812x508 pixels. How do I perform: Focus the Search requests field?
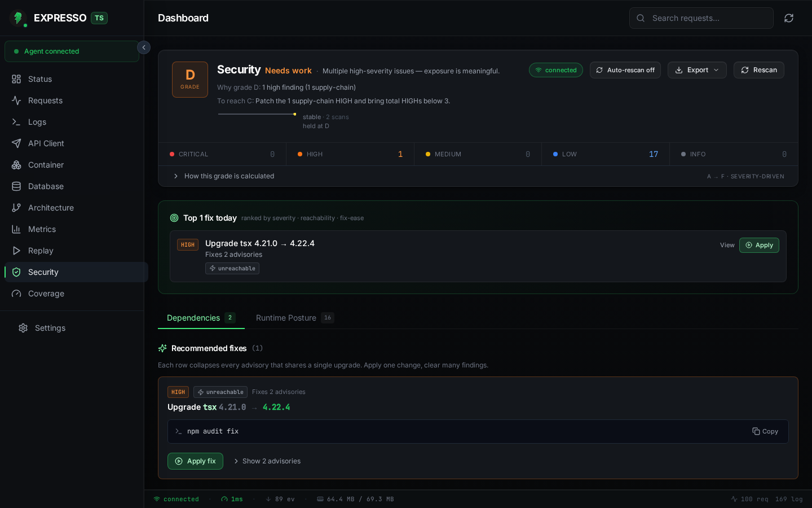tap(701, 18)
